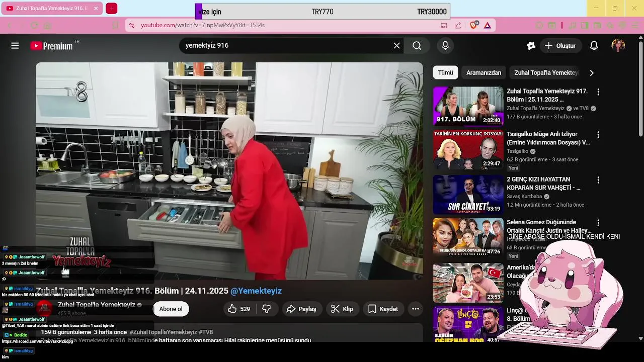Open options for 917. Bölüm video
The width and height of the screenshot is (644, 362).
coord(598,92)
